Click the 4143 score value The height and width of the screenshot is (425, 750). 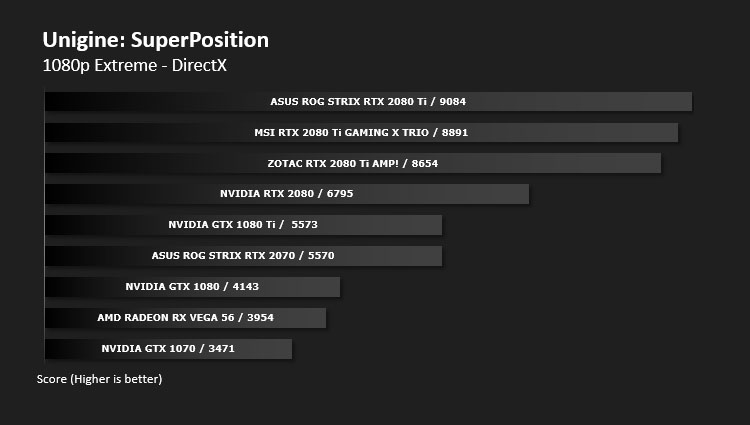[246, 287]
